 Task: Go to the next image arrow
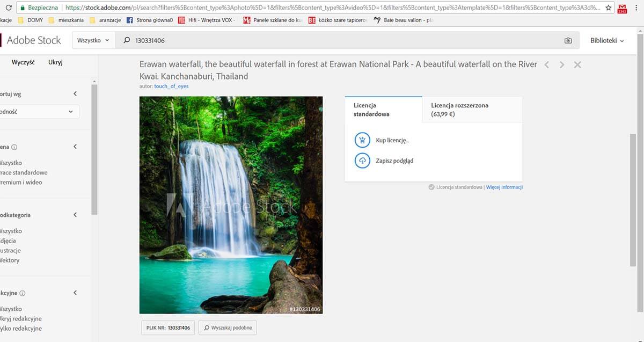coord(562,65)
